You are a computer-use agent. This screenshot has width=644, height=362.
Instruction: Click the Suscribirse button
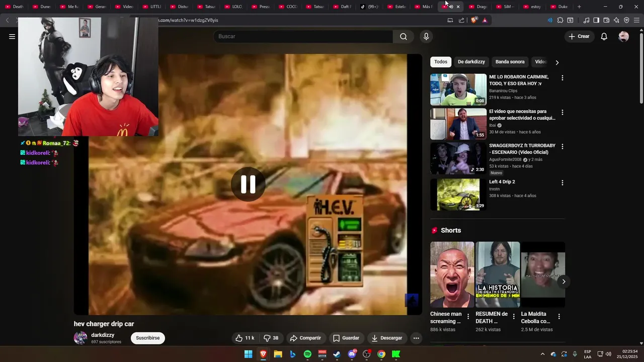click(x=148, y=338)
